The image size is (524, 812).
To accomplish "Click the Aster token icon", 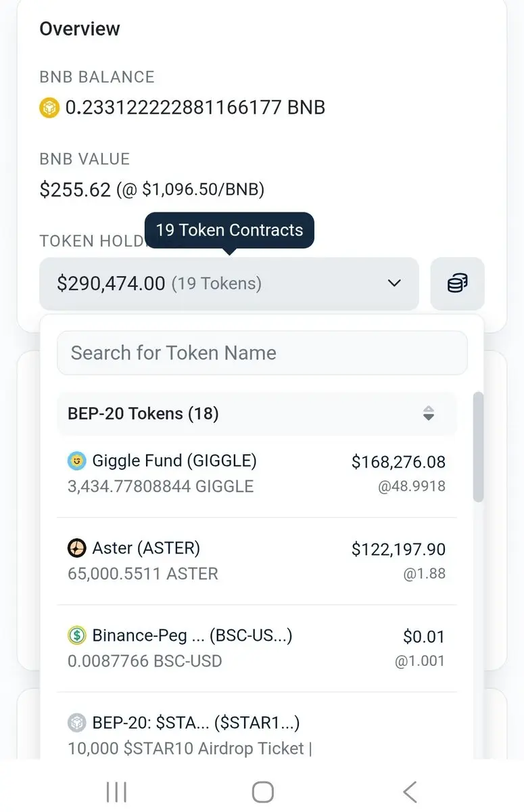I will pos(77,548).
